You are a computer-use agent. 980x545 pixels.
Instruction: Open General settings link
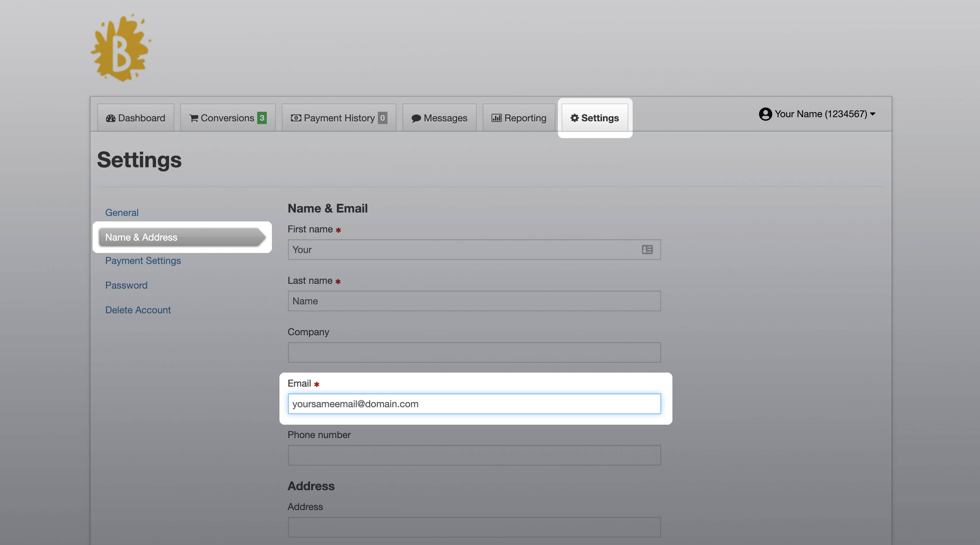pos(122,213)
